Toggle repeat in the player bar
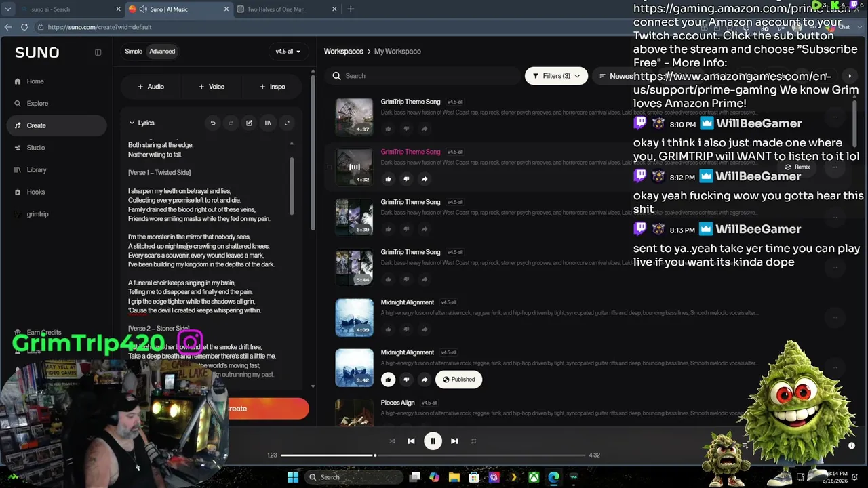The height and width of the screenshot is (488, 868). click(x=473, y=441)
